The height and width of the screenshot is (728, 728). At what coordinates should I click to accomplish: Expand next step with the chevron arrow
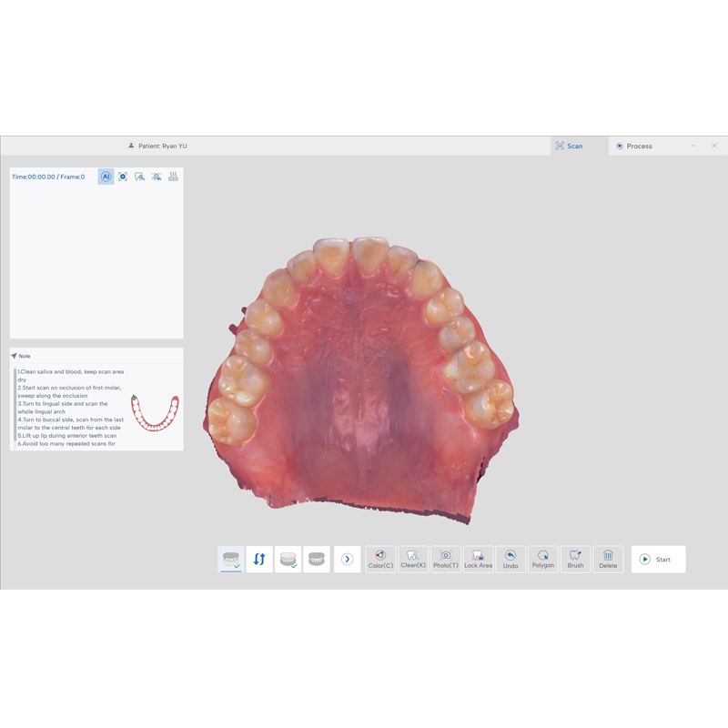coord(347,559)
